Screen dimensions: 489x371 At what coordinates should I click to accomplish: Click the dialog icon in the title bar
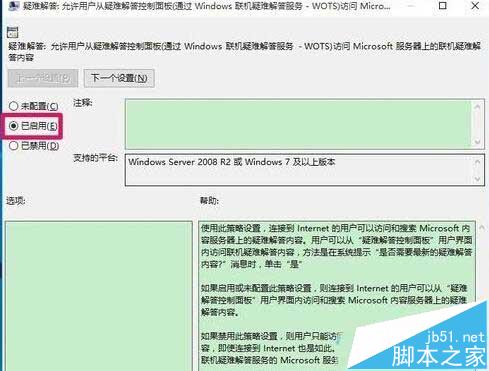[x=13, y=6]
